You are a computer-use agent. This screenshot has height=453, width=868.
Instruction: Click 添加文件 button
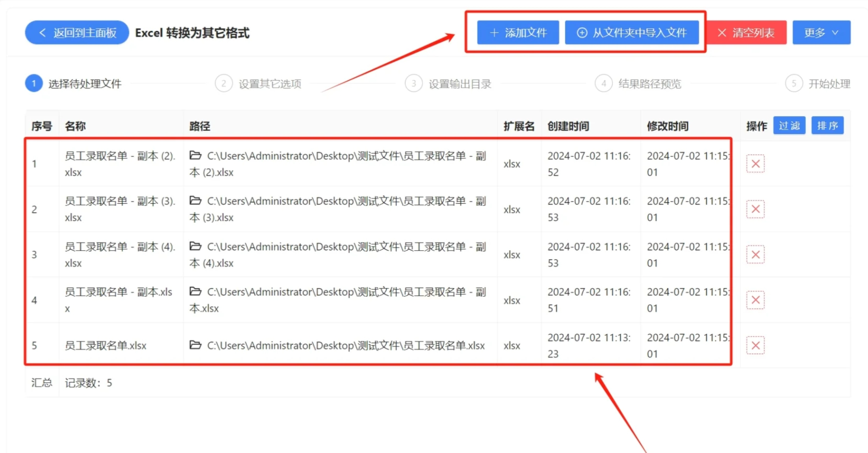518,33
